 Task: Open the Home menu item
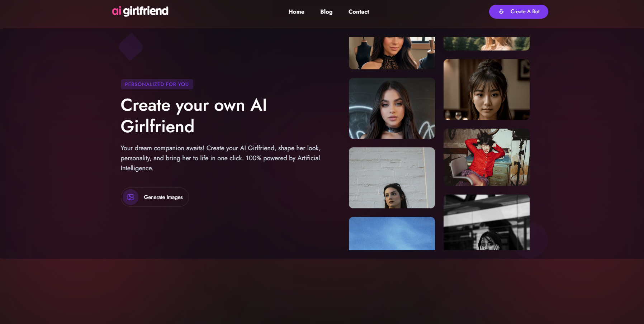coord(296,12)
